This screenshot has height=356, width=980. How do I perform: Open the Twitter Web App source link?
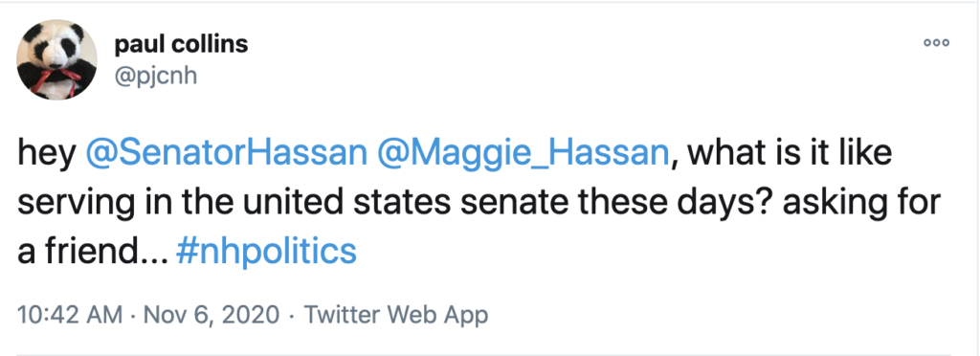point(395,315)
